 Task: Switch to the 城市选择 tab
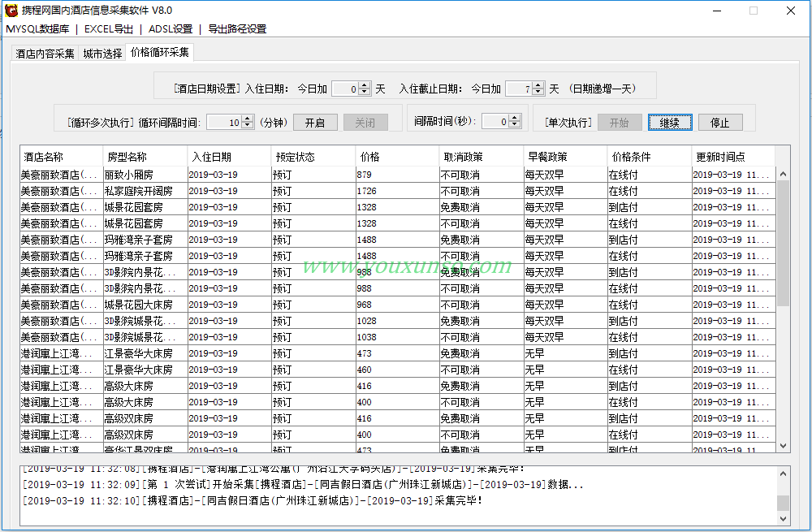102,54
